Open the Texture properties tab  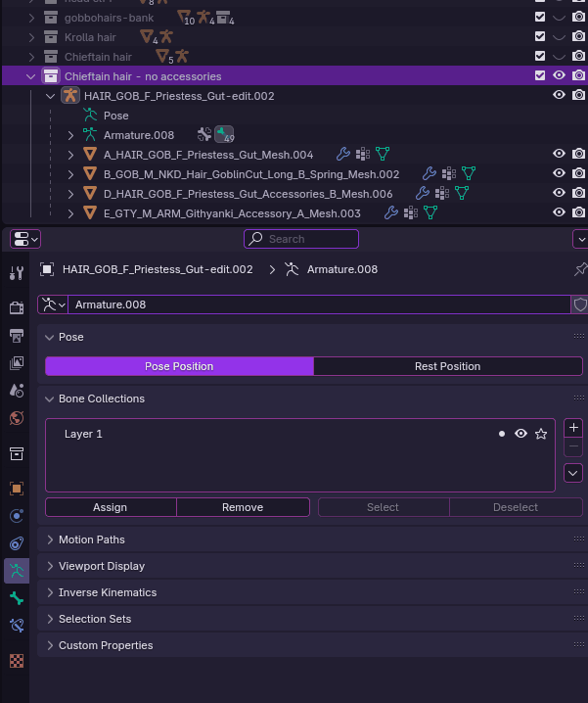click(17, 660)
